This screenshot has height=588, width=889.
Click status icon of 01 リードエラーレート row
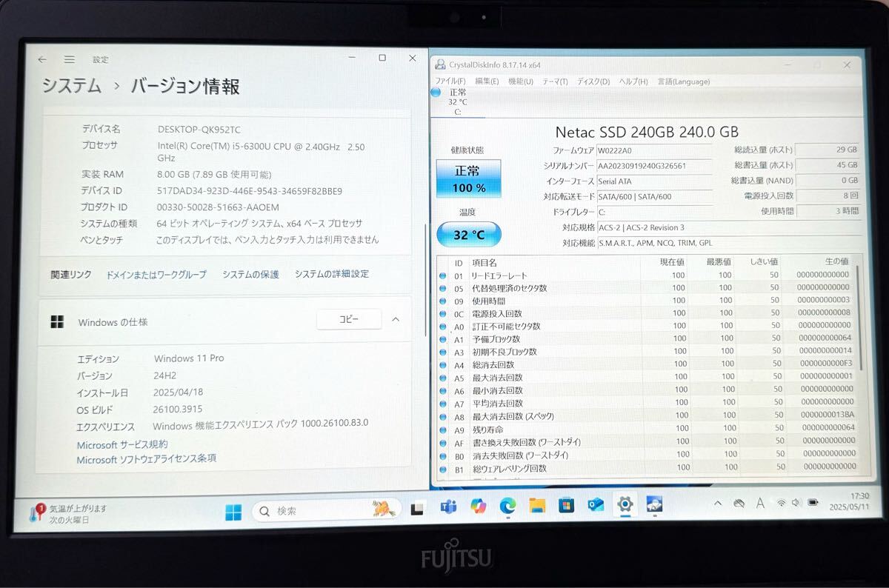(x=442, y=275)
